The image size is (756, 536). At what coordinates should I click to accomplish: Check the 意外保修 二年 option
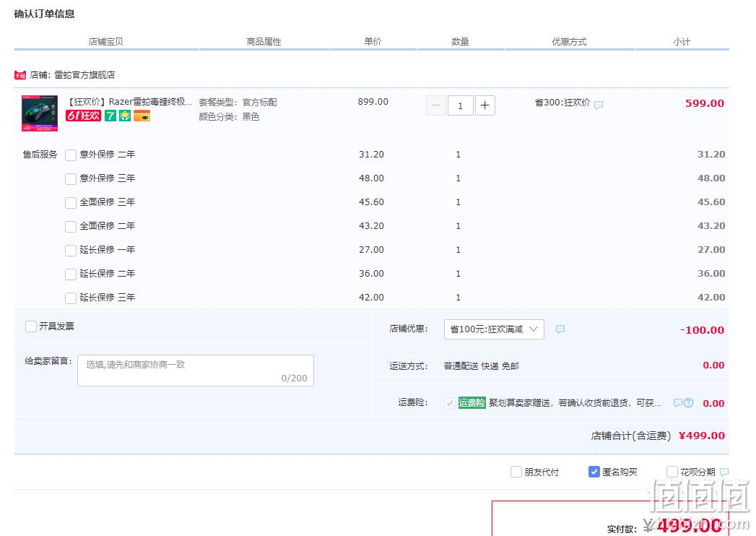71,155
